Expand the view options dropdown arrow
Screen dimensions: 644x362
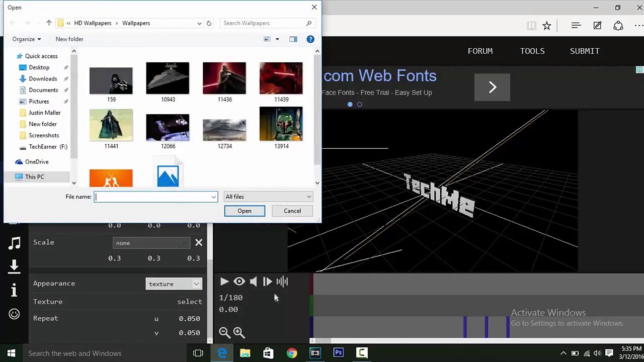277,39
